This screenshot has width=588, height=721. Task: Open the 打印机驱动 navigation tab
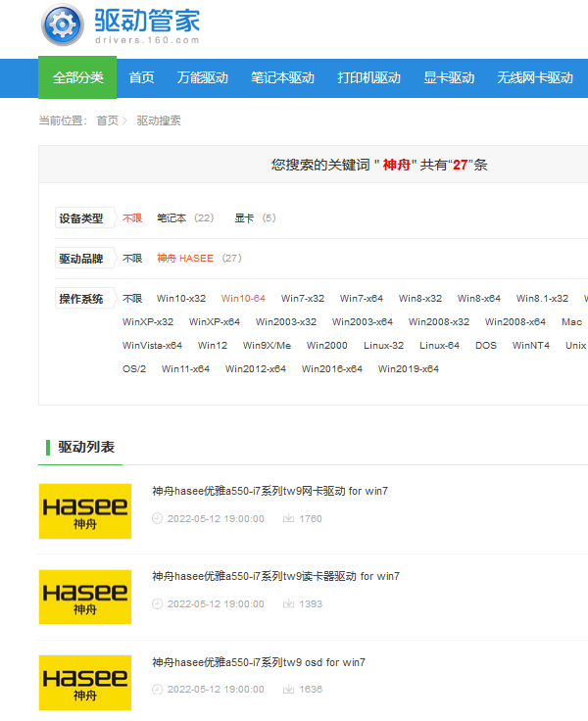[x=369, y=77]
